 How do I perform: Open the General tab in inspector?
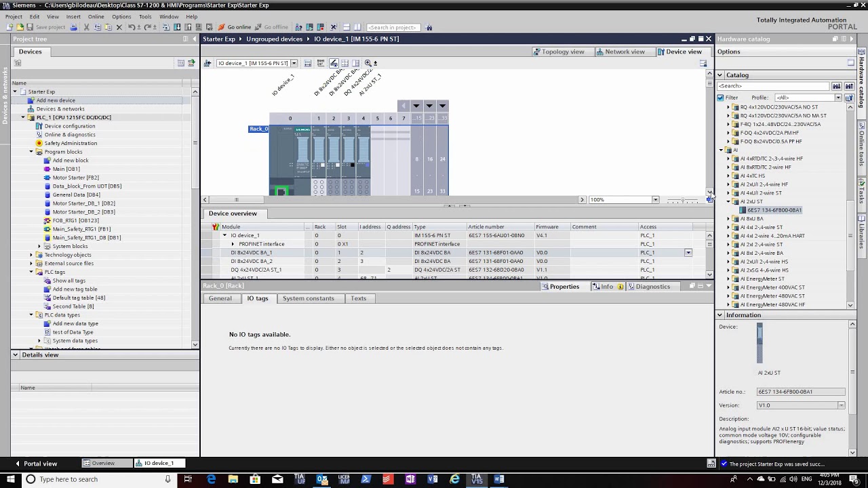click(220, 298)
